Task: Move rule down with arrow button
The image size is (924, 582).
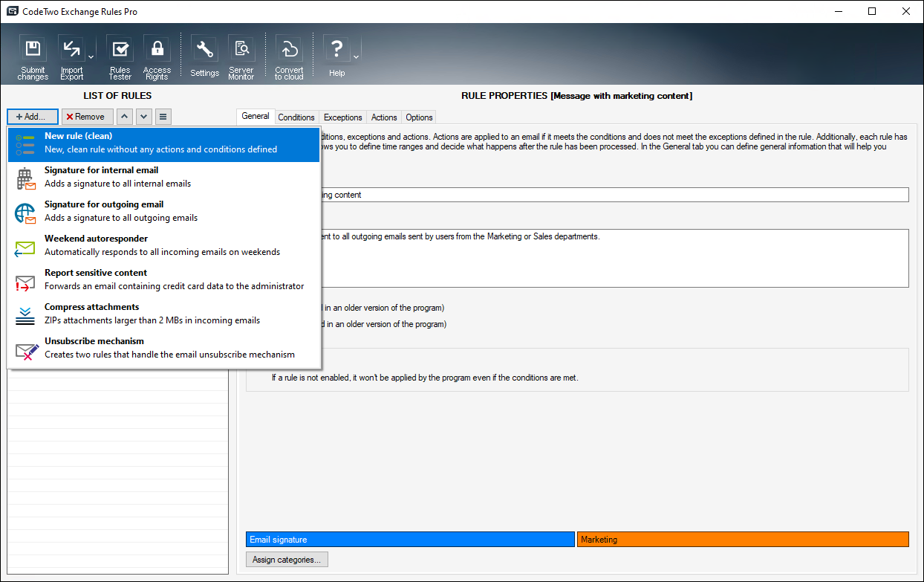Action: [144, 117]
